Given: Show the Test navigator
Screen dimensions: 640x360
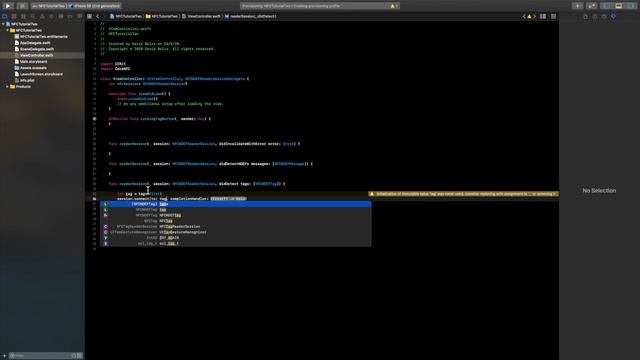Looking at the screenshot, I should [51, 16].
